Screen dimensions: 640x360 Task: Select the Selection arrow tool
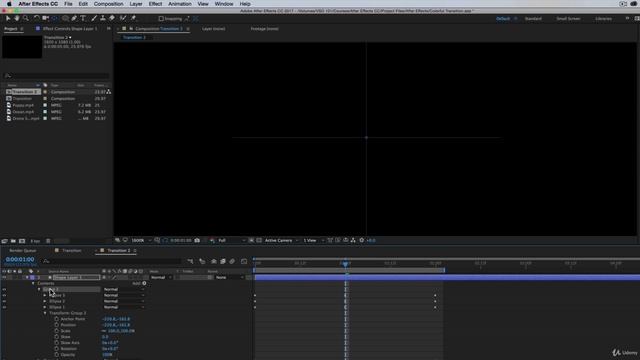click(x=8, y=18)
